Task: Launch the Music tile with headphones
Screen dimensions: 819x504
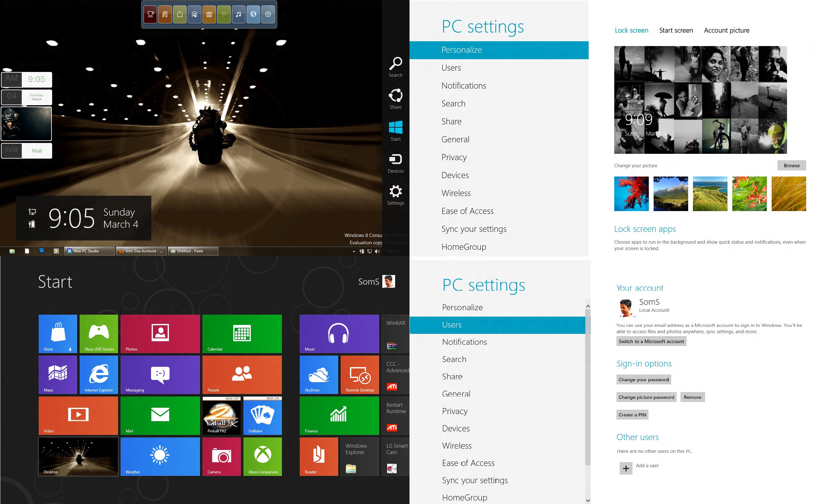Action: pos(339,334)
